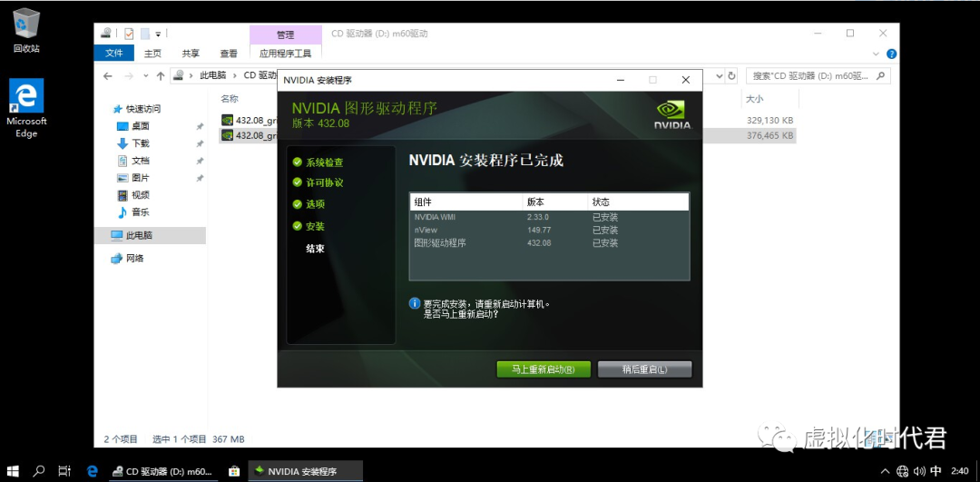Click the volume speaker tray icon

pyautogui.click(x=918, y=471)
